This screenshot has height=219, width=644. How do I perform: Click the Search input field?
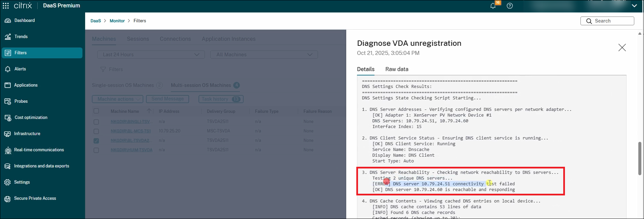tap(607, 21)
